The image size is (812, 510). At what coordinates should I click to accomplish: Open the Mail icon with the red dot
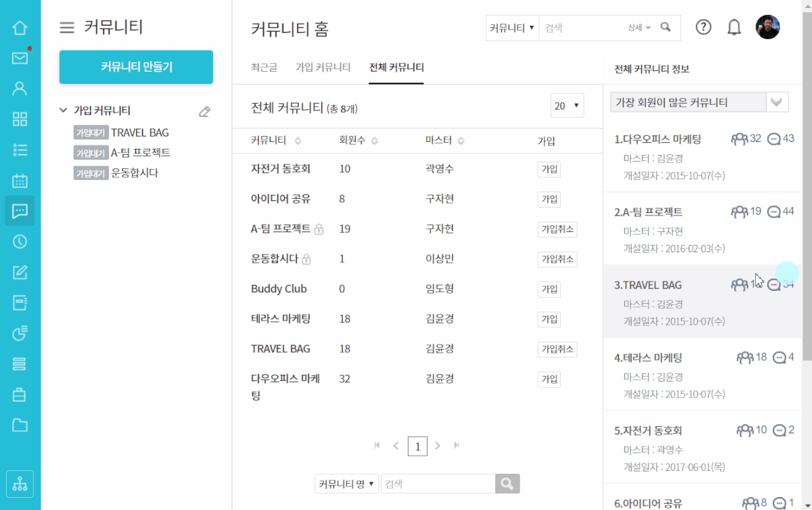coord(20,58)
